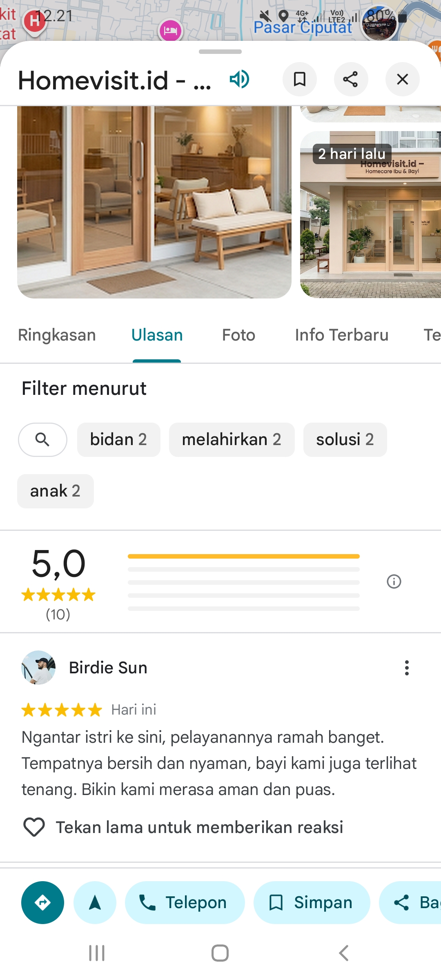
Task: Open rating info circle icon
Action: click(394, 581)
